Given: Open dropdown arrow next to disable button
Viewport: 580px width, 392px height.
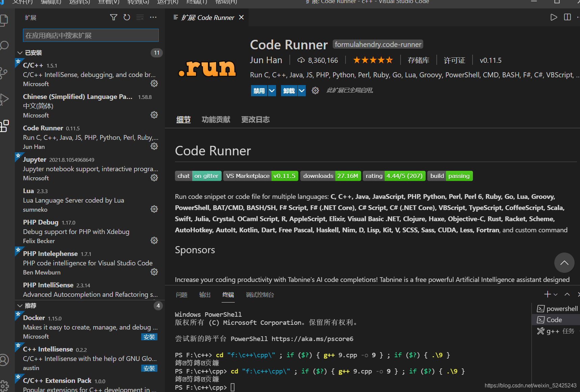Looking at the screenshot, I should click(x=272, y=90).
